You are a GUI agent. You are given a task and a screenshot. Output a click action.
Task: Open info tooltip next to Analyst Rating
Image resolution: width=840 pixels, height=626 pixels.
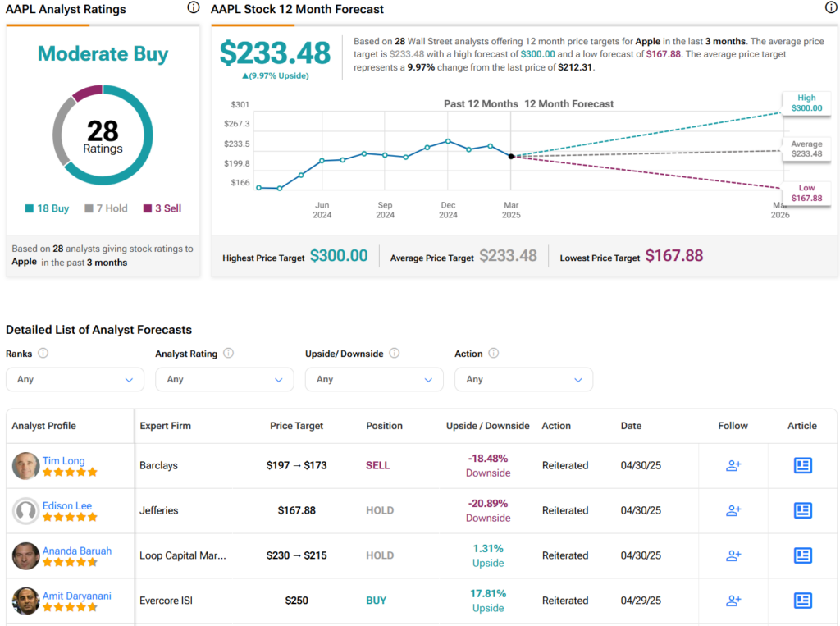[228, 353]
